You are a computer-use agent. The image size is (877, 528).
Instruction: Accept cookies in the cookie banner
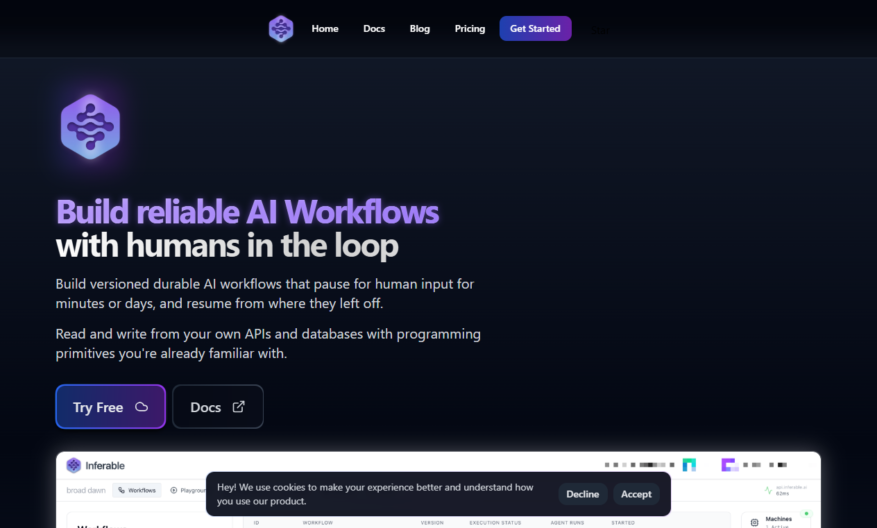[x=636, y=494]
